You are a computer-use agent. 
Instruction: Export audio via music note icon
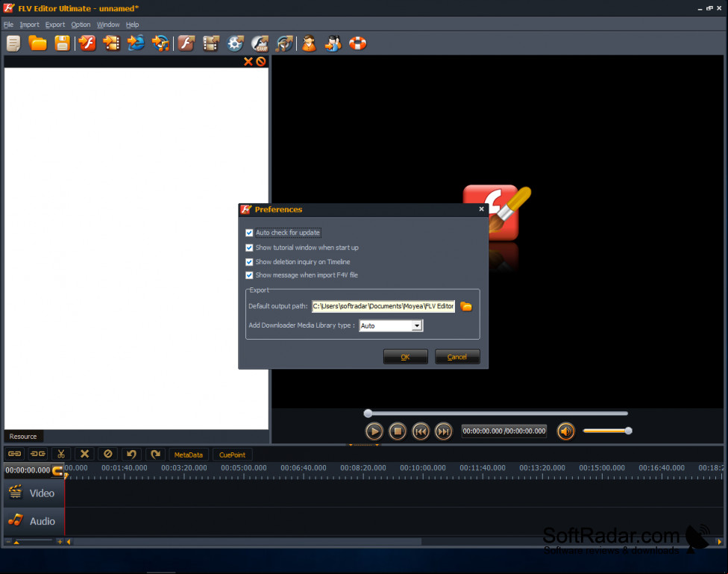tap(284, 43)
